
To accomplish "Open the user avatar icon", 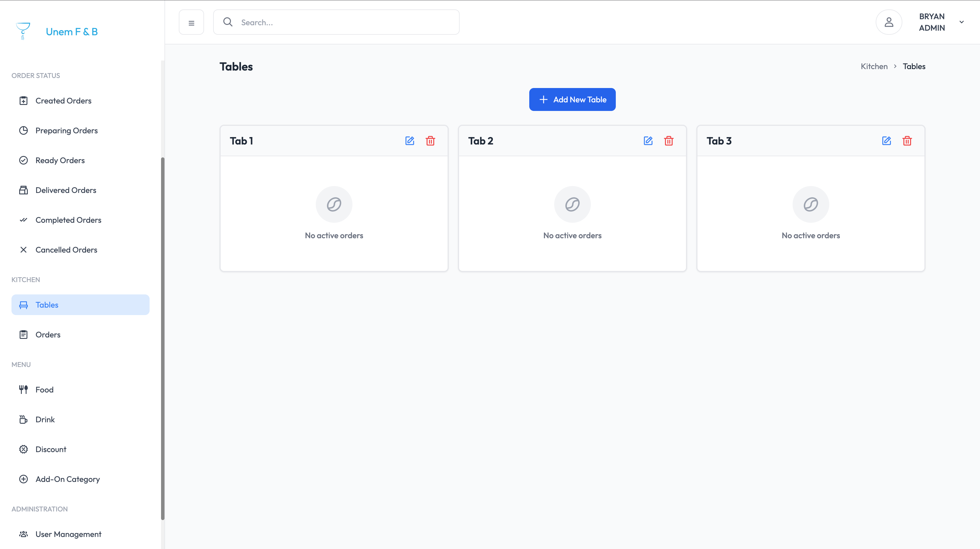I will click(x=889, y=22).
